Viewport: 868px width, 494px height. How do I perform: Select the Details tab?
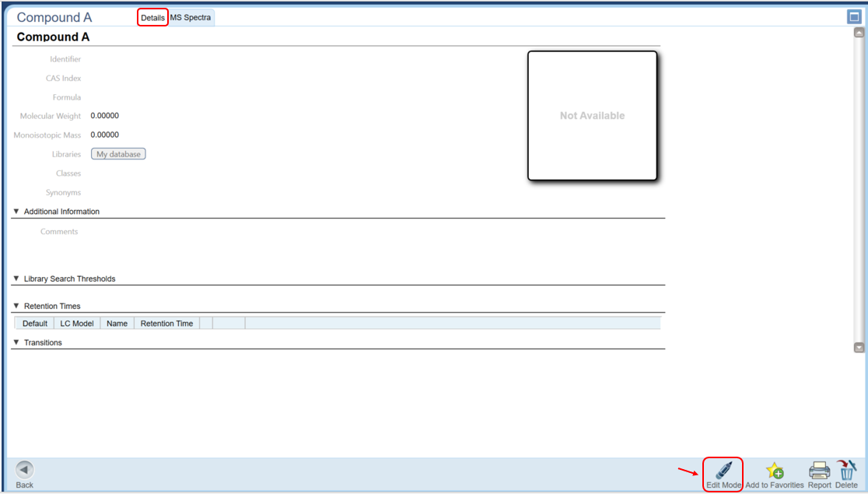tap(152, 17)
